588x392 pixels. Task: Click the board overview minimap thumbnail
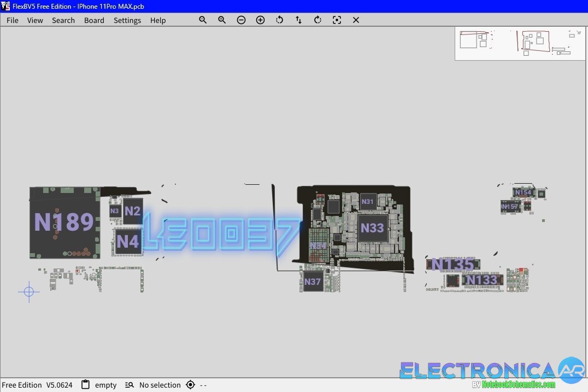coord(520,44)
